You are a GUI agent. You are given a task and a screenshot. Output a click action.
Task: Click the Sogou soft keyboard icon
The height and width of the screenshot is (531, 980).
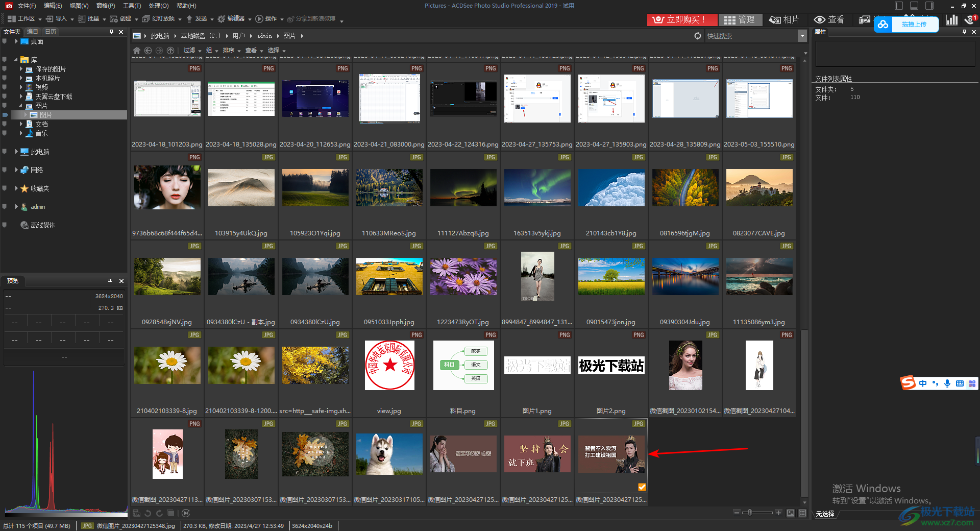[960, 383]
